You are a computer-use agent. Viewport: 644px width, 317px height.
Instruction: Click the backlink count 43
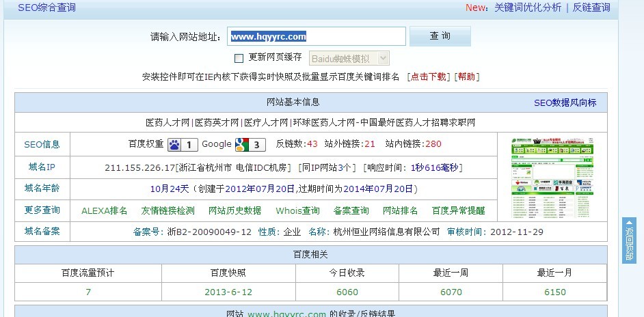click(x=312, y=144)
